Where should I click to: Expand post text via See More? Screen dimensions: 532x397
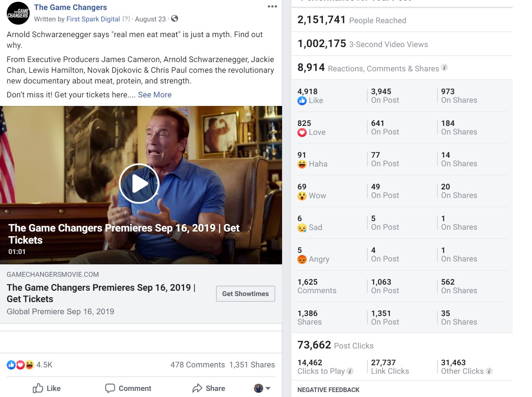click(155, 95)
